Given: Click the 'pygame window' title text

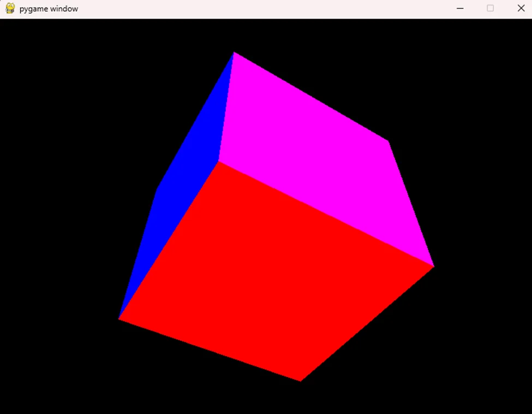Looking at the screenshot, I should (49, 9).
